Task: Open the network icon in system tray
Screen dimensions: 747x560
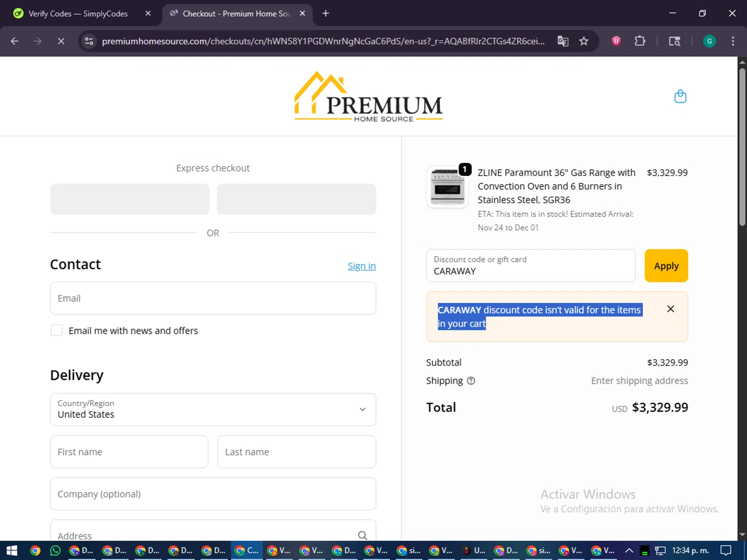Action: coord(660,551)
